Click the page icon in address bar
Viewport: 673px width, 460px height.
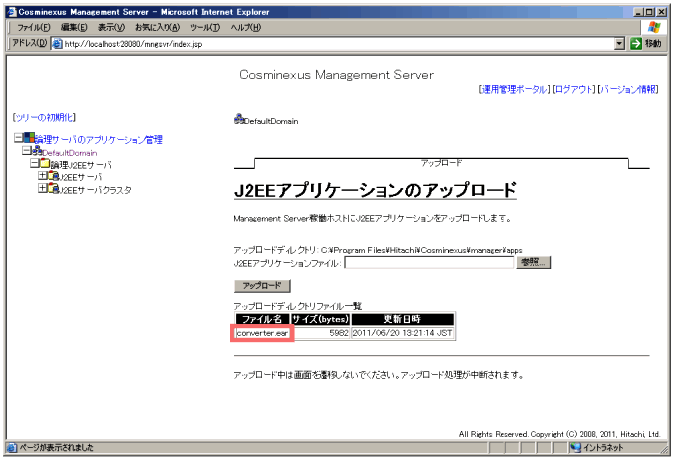[x=57, y=44]
